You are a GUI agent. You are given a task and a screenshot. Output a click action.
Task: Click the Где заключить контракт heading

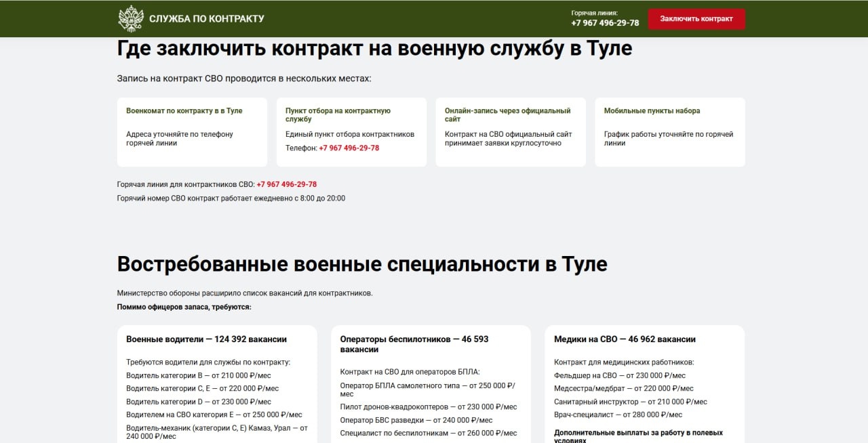click(374, 49)
